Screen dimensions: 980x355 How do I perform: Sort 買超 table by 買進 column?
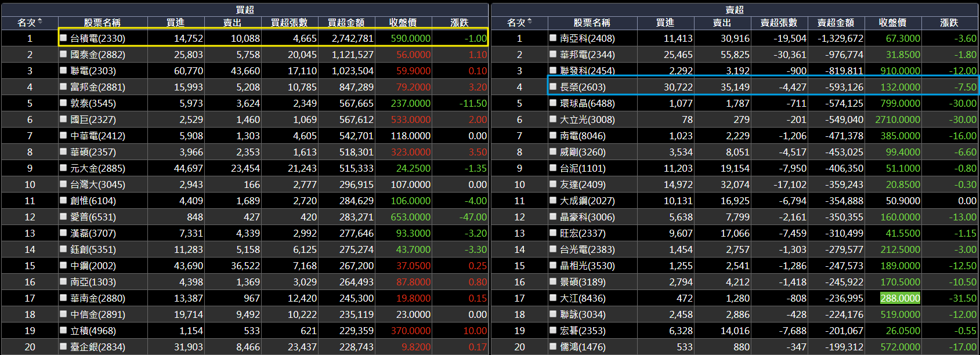pos(176,23)
